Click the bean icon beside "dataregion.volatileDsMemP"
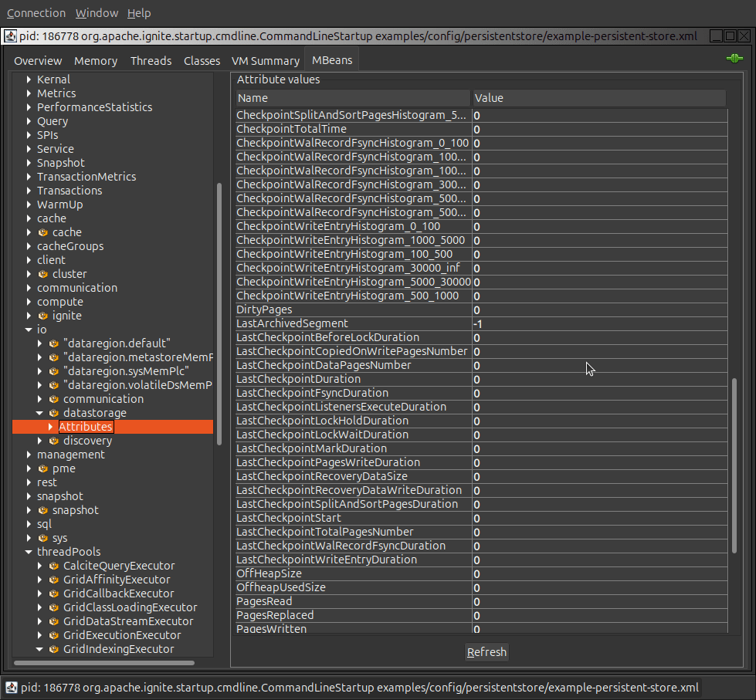 tap(54, 385)
